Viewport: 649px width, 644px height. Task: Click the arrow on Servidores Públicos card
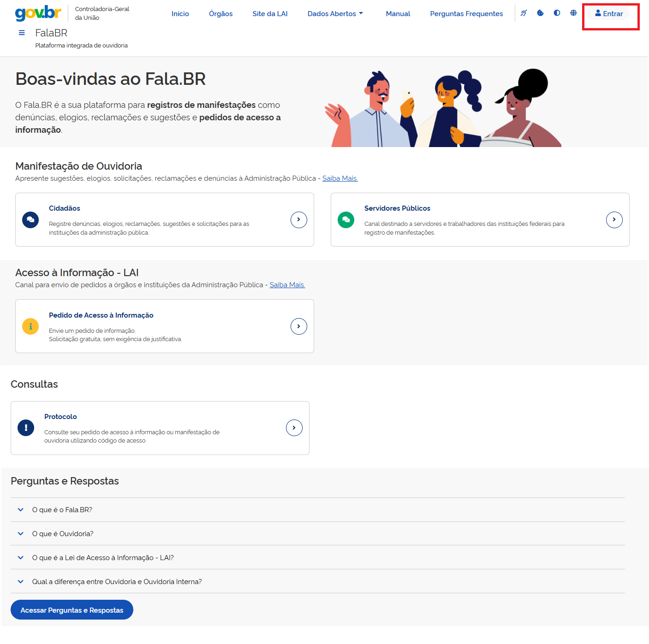(x=614, y=220)
